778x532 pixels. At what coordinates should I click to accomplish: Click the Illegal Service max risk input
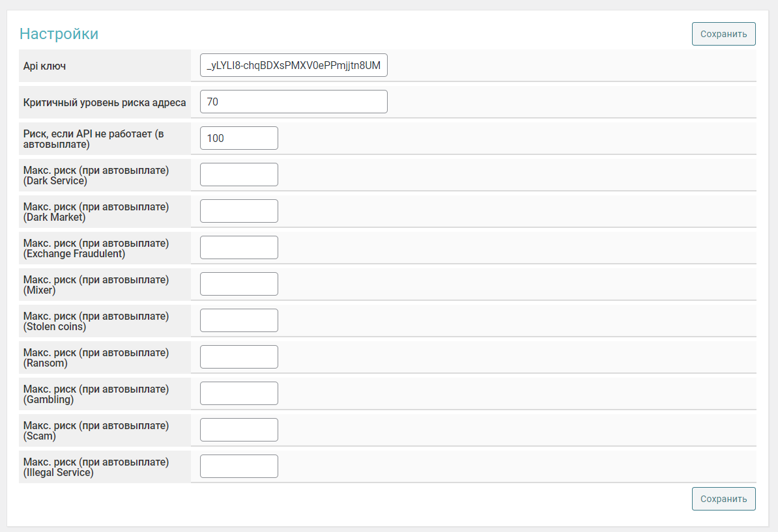238,466
